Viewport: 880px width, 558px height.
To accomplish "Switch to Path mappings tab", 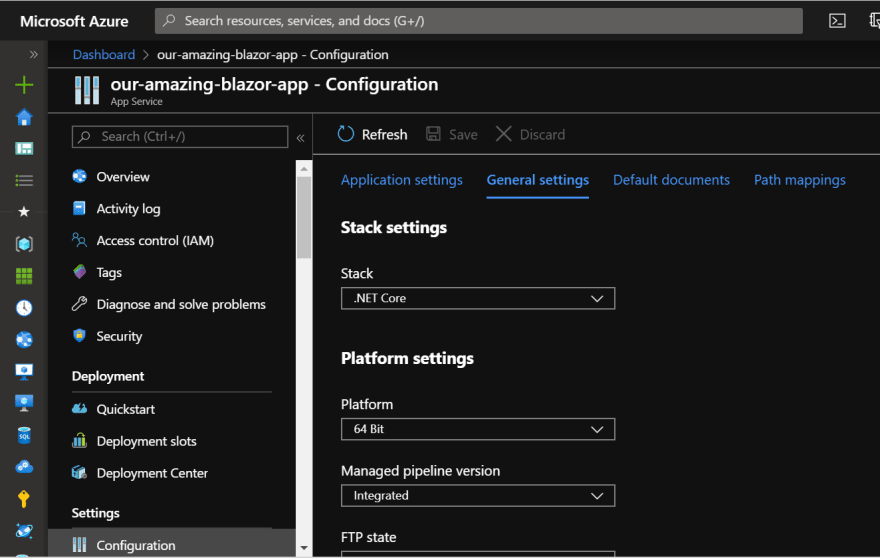I will tap(800, 180).
